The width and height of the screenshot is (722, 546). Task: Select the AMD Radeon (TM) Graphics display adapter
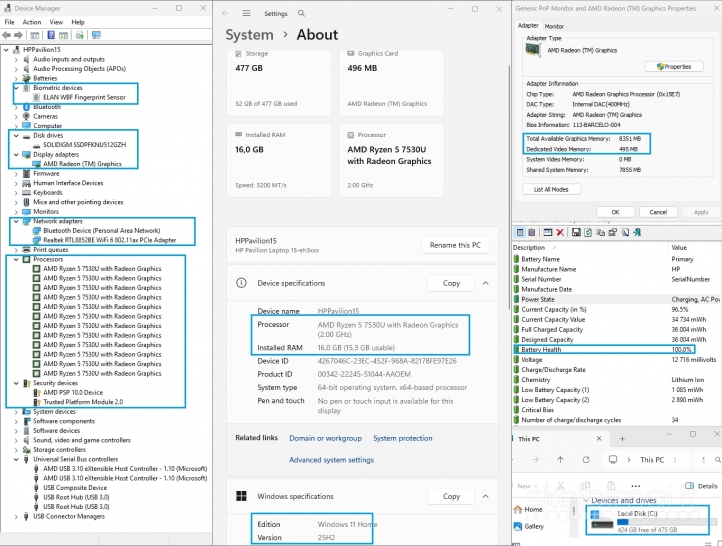tap(82, 164)
